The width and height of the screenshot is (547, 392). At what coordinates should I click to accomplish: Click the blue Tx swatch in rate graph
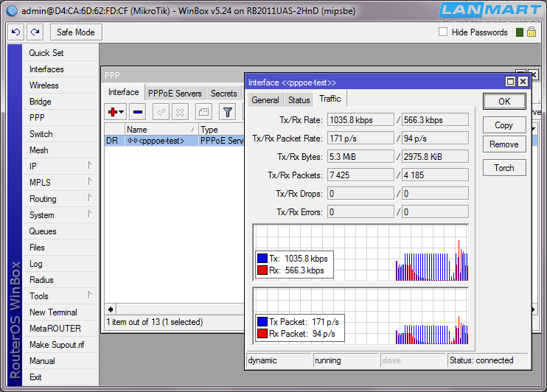click(262, 259)
